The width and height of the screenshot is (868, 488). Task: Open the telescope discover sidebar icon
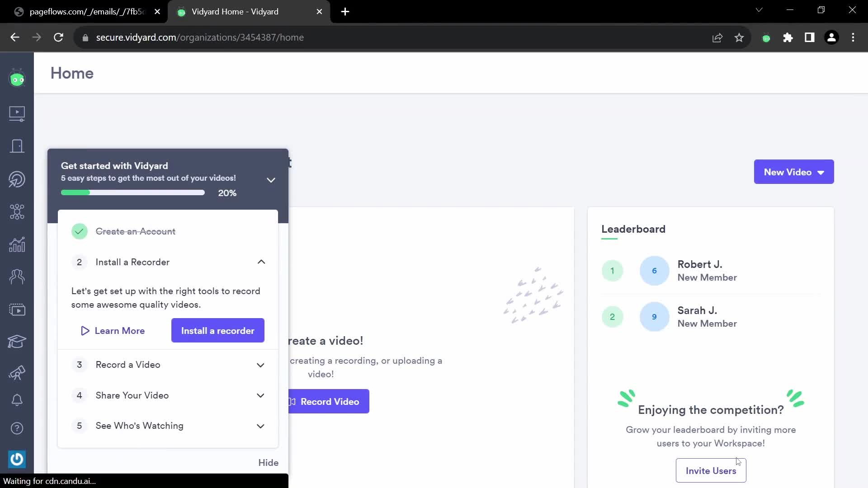click(17, 372)
